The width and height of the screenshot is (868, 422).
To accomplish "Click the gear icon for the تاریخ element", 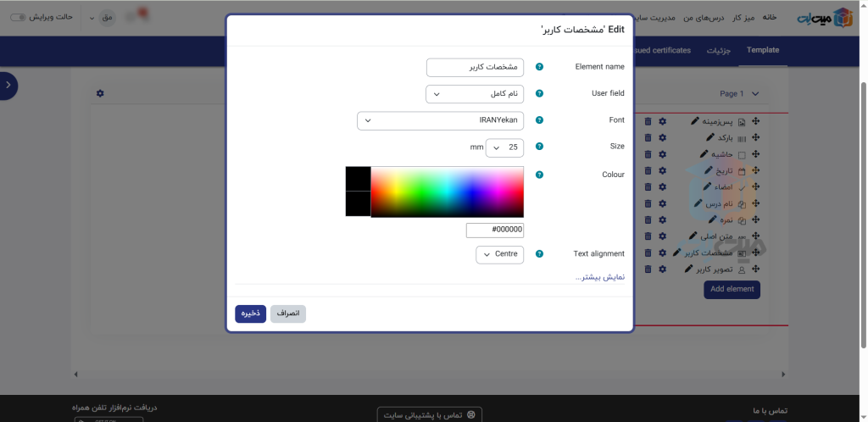I will pos(663,170).
